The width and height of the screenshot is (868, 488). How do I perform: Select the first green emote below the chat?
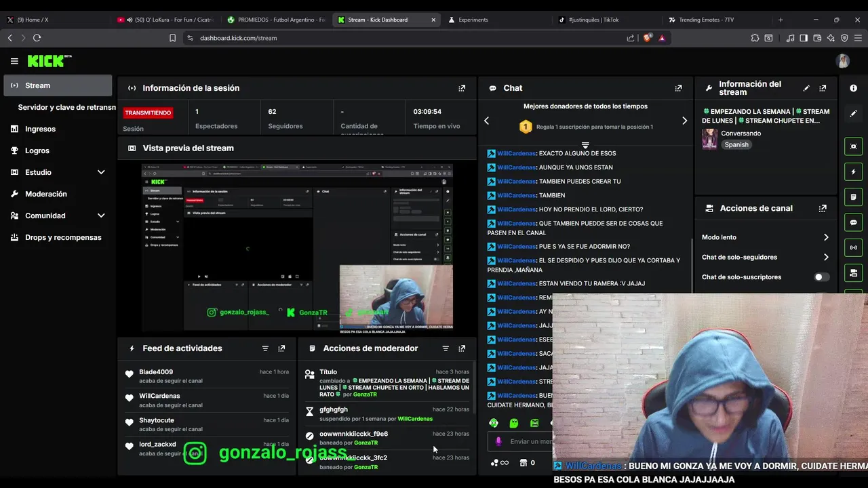[x=494, y=423]
